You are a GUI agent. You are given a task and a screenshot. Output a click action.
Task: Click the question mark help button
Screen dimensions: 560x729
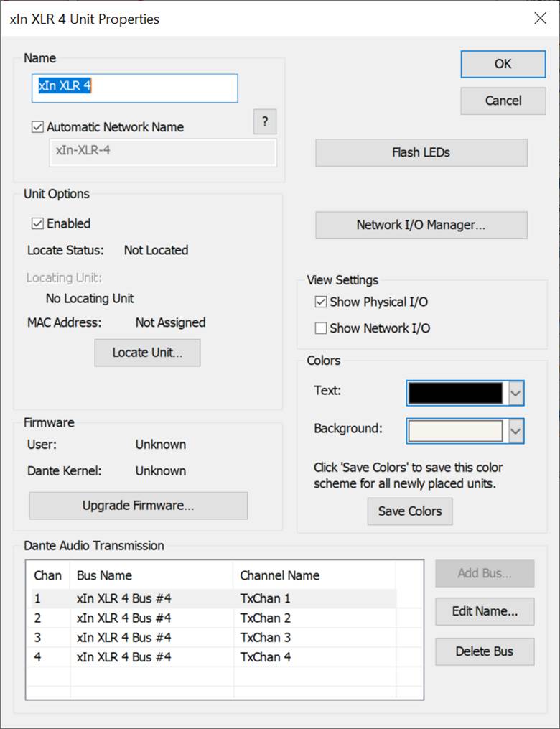click(x=265, y=122)
